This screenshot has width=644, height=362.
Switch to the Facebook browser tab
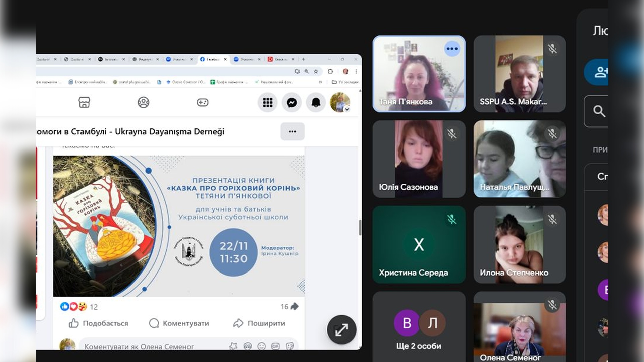[x=211, y=59]
